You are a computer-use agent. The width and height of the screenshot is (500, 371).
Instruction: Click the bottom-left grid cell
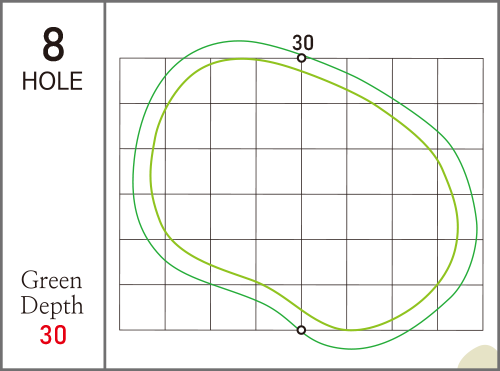pos(143,307)
